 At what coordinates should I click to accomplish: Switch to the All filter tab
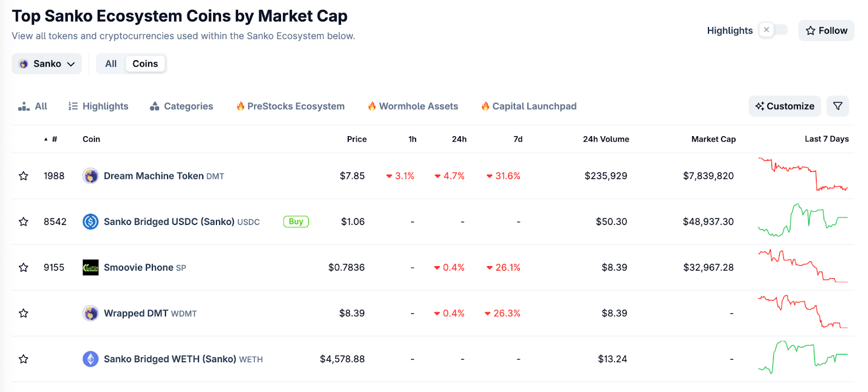tap(111, 63)
